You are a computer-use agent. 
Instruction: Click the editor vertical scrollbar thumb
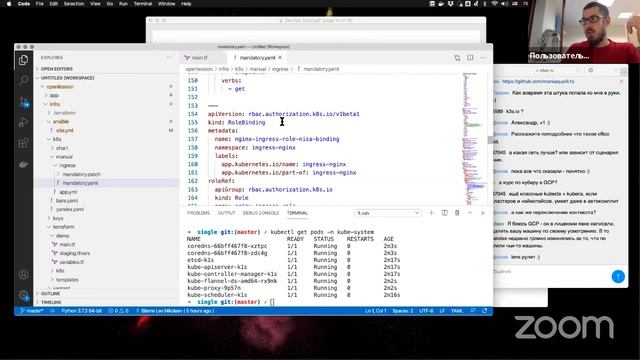coord(490,140)
